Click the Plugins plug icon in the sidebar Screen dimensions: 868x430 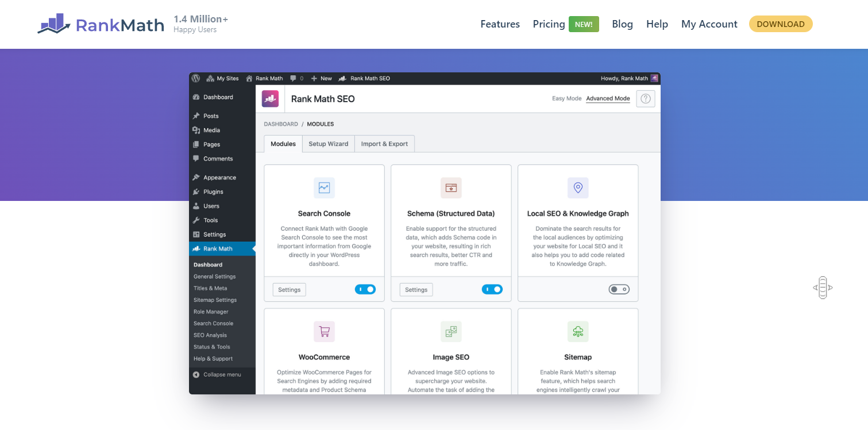pos(196,192)
